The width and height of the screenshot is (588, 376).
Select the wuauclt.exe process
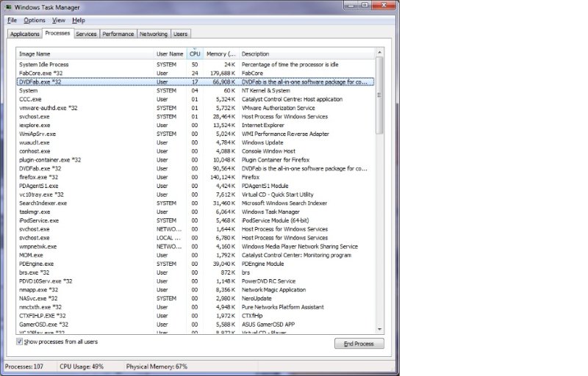[196, 142]
